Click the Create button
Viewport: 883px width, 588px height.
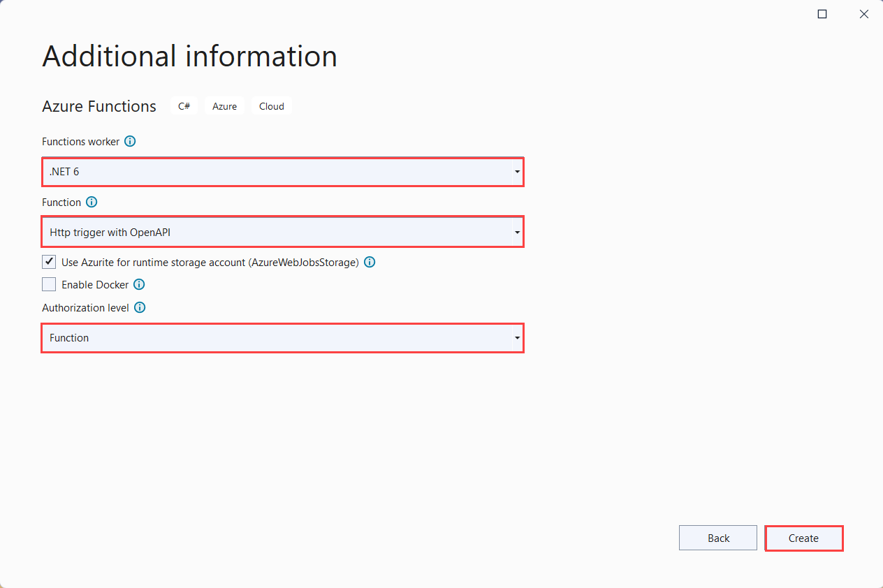click(803, 538)
